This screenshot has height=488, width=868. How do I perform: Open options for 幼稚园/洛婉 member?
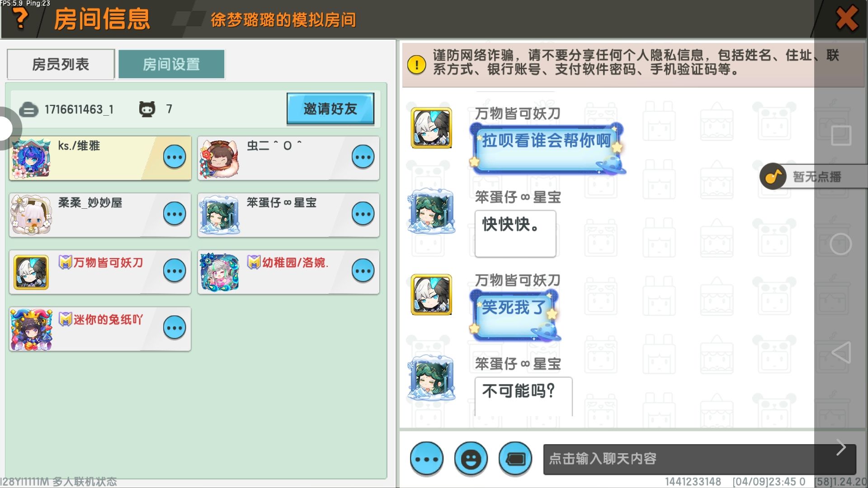(363, 271)
